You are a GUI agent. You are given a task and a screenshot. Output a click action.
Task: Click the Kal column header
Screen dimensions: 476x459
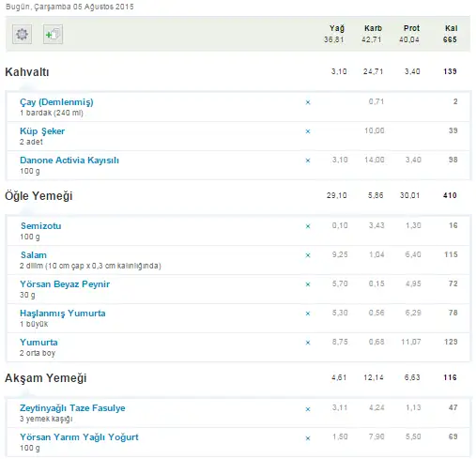(x=452, y=28)
